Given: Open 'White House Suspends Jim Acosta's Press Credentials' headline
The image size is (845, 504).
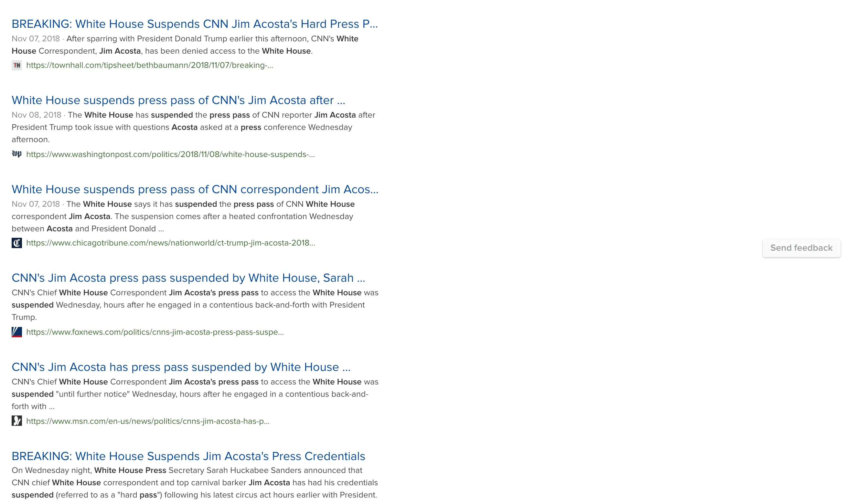Looking at the screenshot, I should point(188,456).
